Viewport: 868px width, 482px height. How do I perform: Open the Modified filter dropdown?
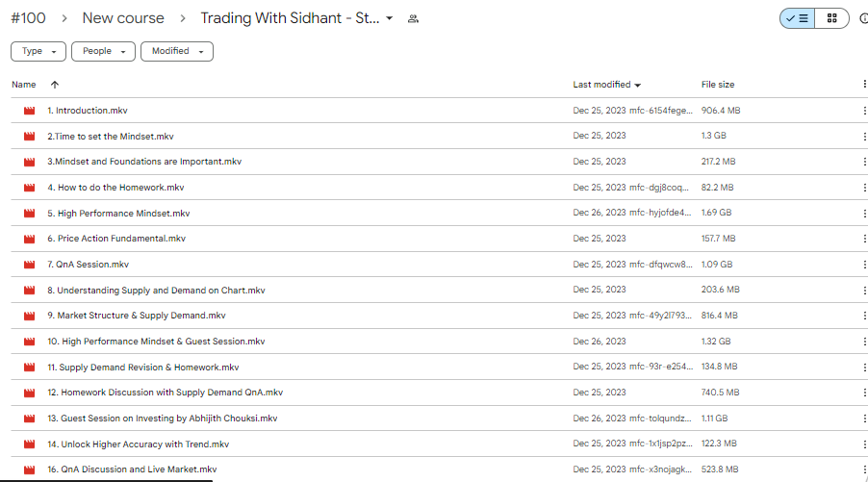tap(176, 51)
